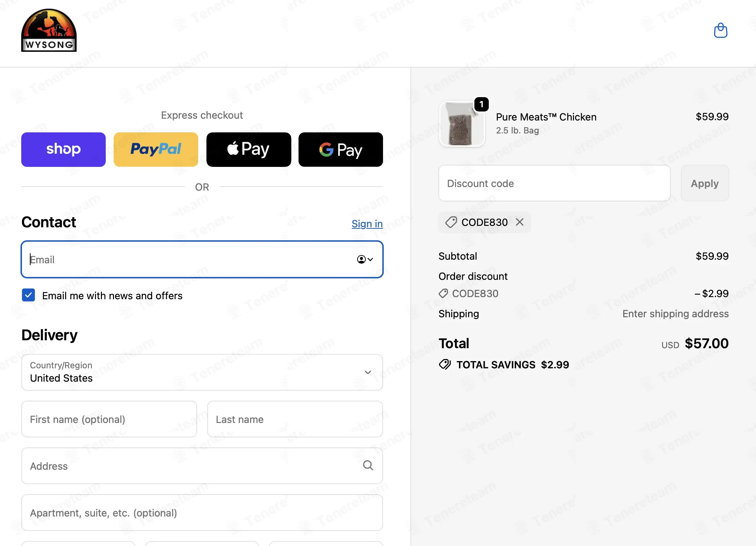Click the $57.00 total amount
The image size is (756, 546).
pyautogui.click(x=706, y=343)
